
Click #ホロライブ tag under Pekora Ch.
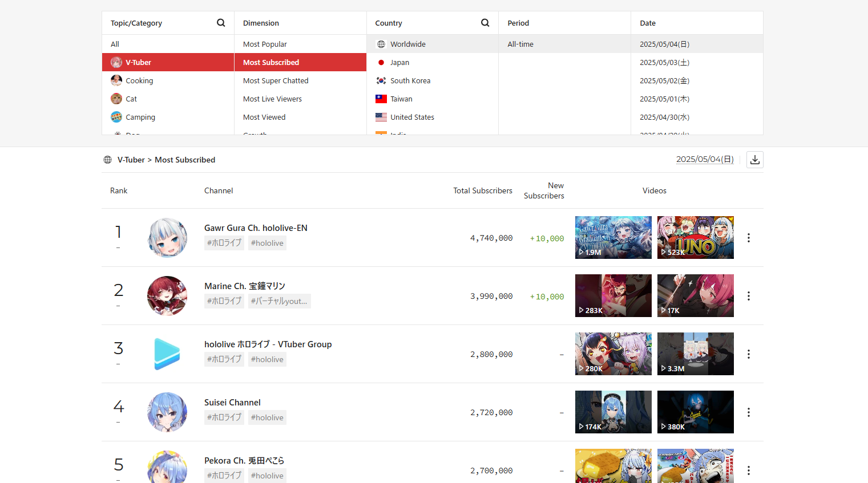tap(224, 476)
